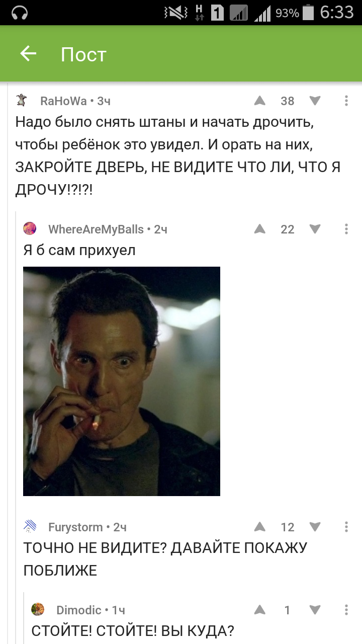362x644 pixels.
Task: Open three-dot menu on WhereAreMyBalls' comment
Action: coord(346,229)
